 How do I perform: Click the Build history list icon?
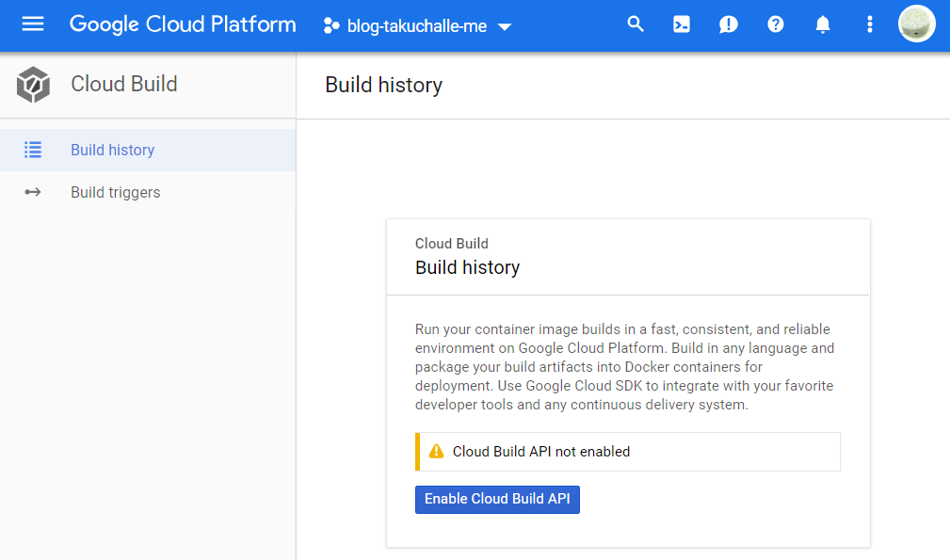33,150
